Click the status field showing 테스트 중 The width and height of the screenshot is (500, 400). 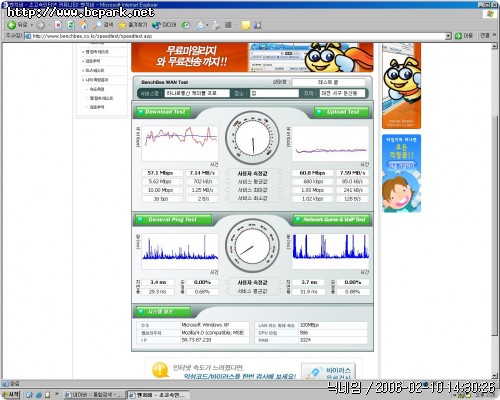point(328,82)
